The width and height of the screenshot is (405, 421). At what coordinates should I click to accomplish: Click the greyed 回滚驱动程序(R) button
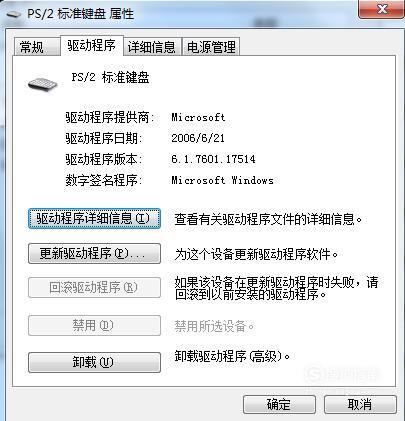(94, 287)
